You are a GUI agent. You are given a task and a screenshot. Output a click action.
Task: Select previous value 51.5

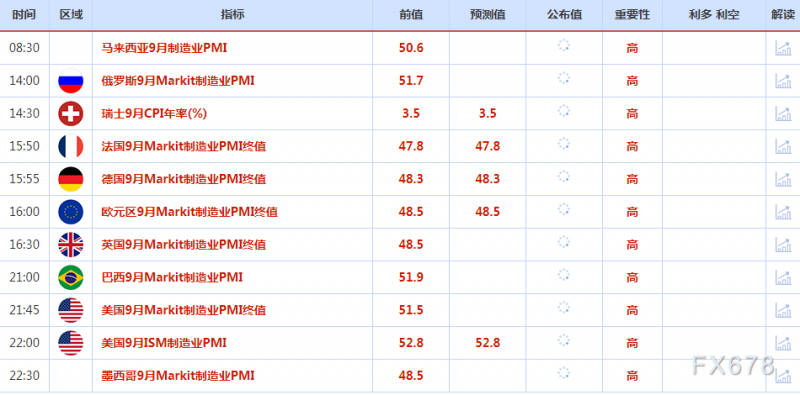pyautogui.click(x=411, y=310)
